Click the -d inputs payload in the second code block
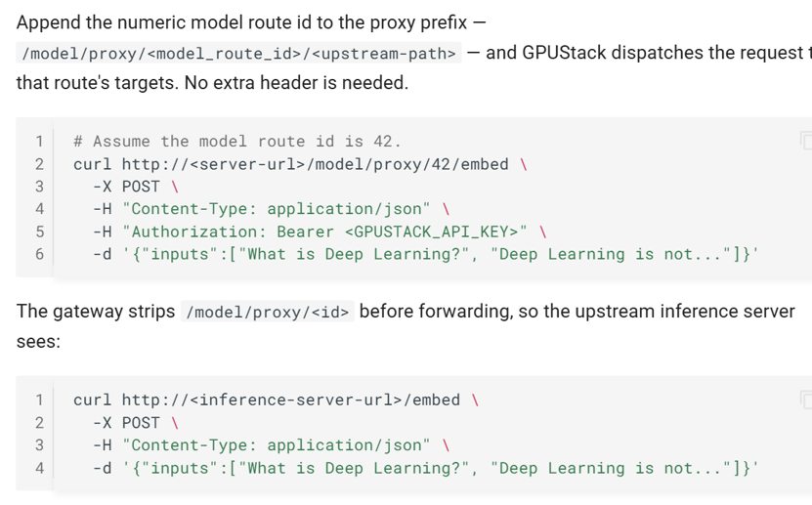812x505 pixels. (x=425, y=468)
